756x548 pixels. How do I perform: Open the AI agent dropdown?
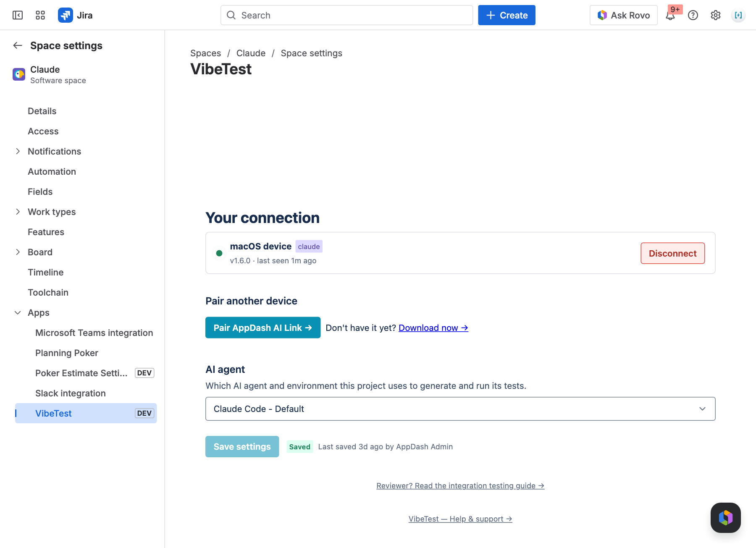(460, 409)
